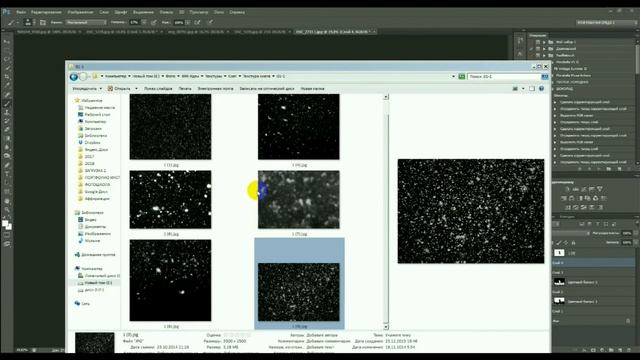
Task: Click the change view icon in Explorer
Action: pos(515,89)
